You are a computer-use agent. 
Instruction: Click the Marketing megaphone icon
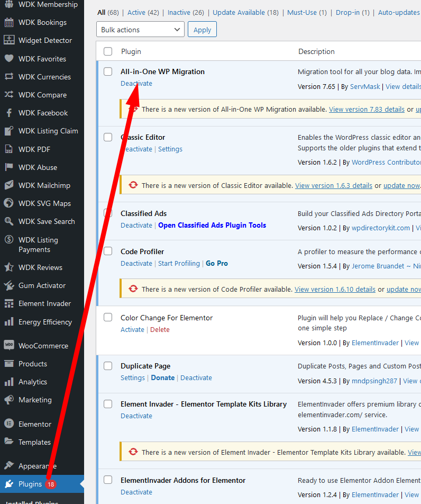(9, 400)
